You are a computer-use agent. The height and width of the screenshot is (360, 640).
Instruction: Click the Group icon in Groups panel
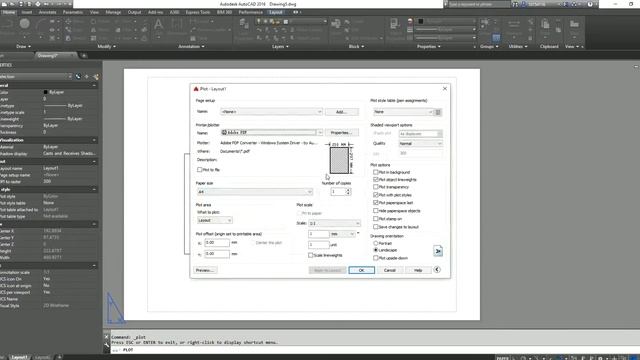coord(485,24)
